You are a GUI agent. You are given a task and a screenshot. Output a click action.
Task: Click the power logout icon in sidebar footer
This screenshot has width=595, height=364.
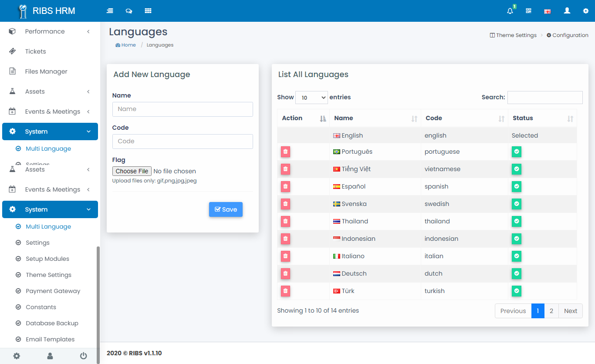click(x=83, y=356)
